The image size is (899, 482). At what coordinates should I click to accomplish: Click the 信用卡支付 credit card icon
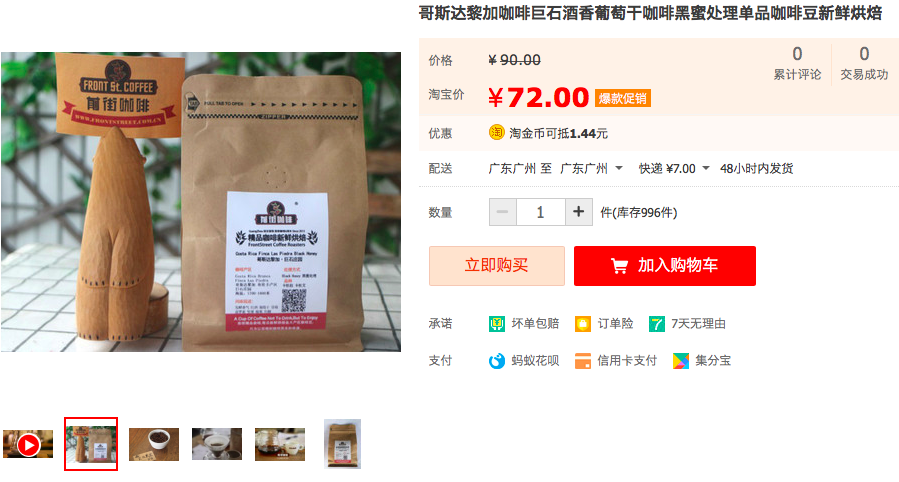pyautogui.click(x=583, y=361)
